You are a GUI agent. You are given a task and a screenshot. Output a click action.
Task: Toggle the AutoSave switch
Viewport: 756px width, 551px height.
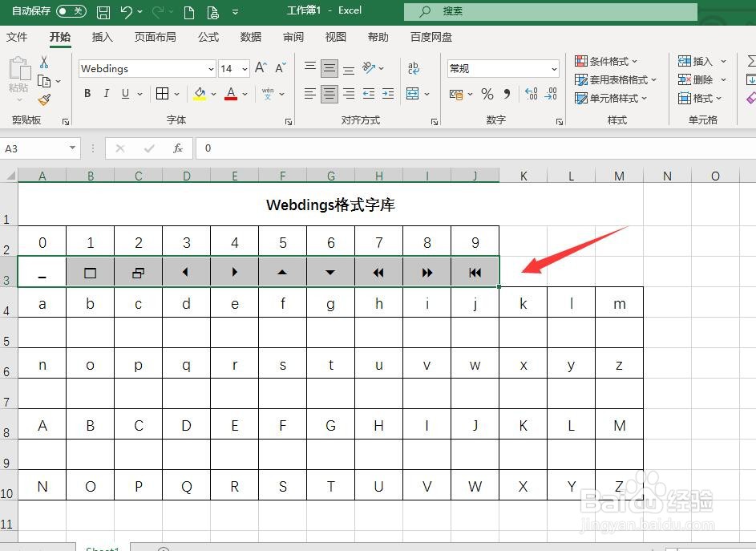click(x=71, y=11)
